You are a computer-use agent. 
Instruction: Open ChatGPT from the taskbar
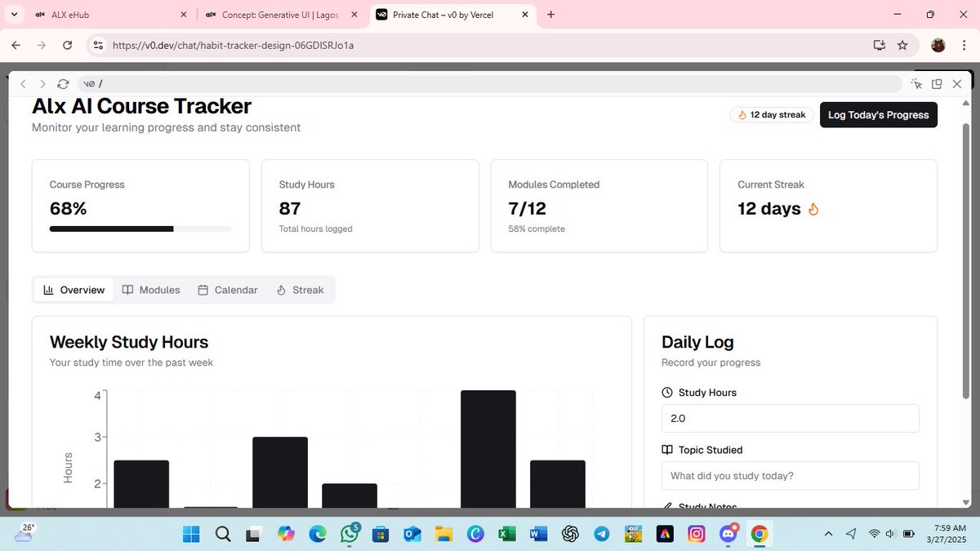[x=570, y=534]
